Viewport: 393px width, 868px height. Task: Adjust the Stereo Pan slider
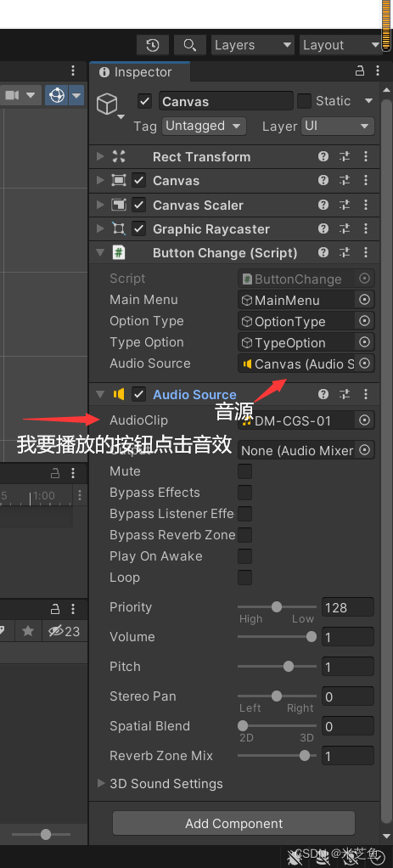click(x=277, y=696)
